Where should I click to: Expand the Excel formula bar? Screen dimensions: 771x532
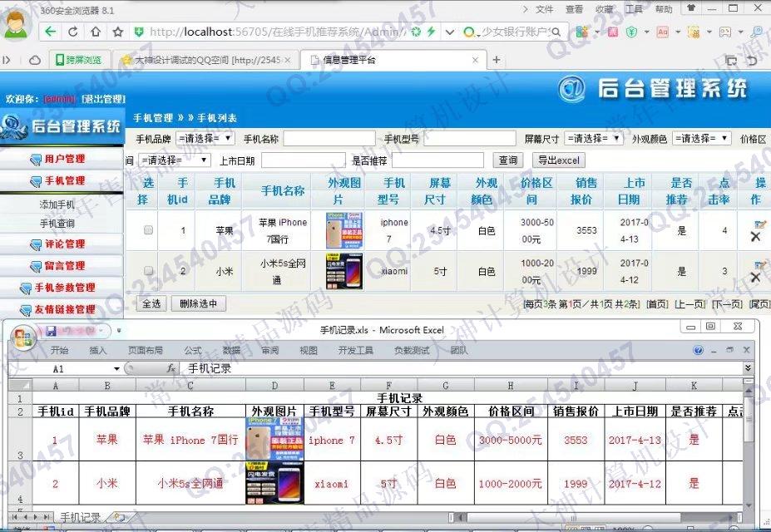click(748, 367)
